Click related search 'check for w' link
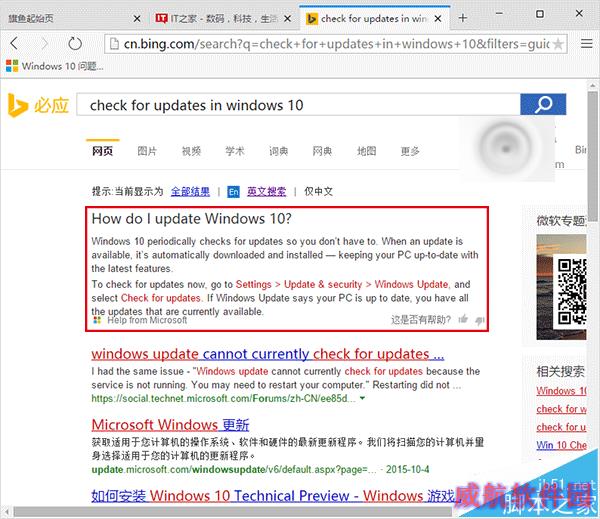Viewport: 600px width, 519px height. click(x=561, y=409)
